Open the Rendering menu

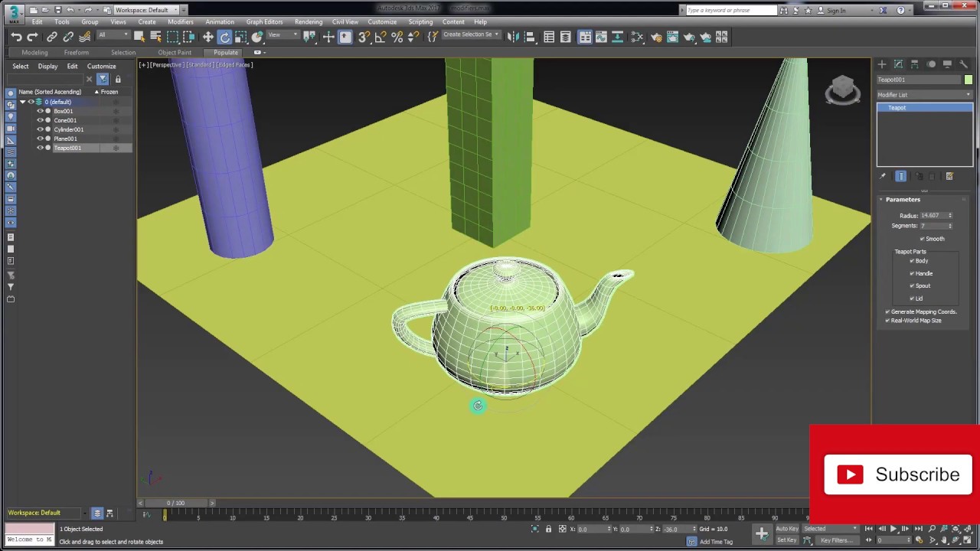(x=309, y=22)
